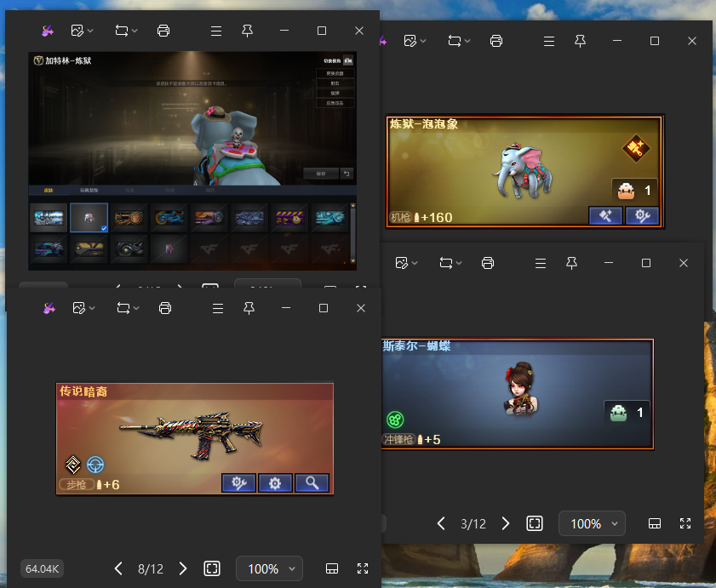
Task: Open the 100% zoom dropdown in the 8/12 viewer
Action: pos(269,568)
